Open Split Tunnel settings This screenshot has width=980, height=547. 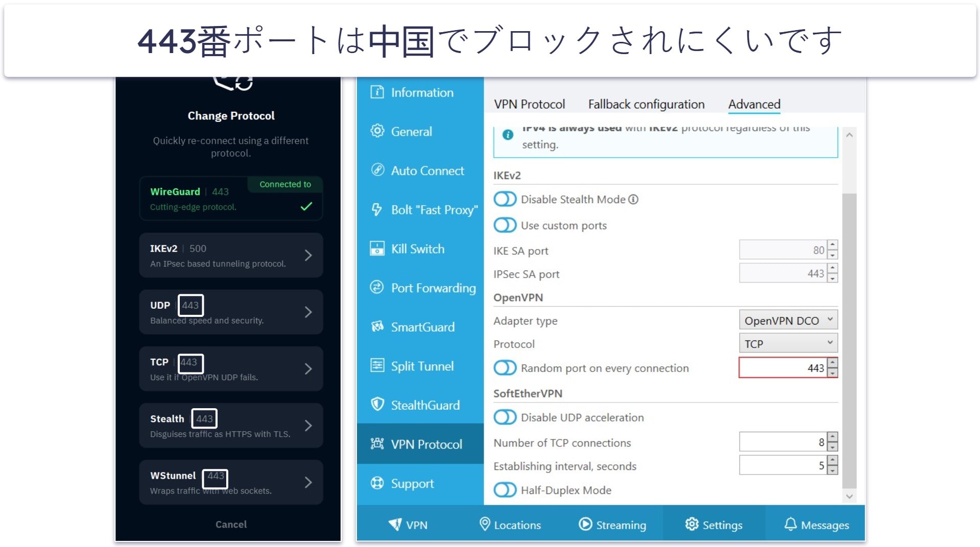[420, 366]
